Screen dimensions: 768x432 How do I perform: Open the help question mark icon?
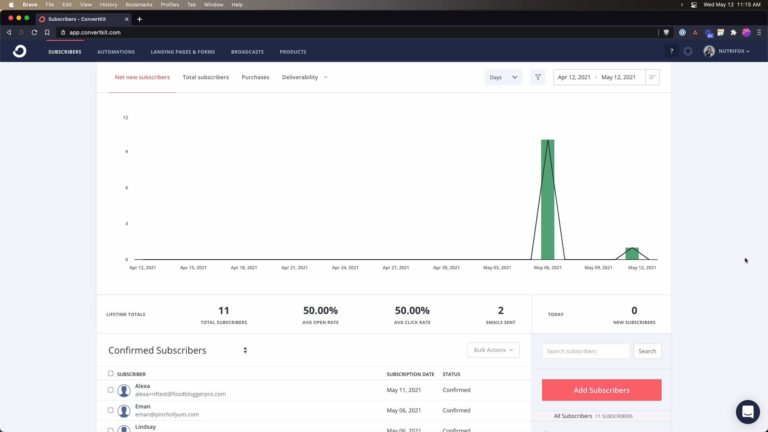[x=671, y=51]
